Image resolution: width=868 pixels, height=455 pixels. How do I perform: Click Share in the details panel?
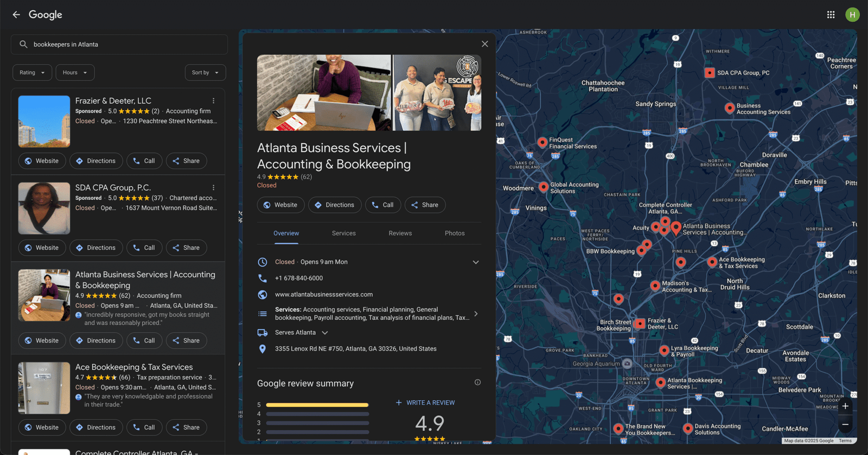click(425, 205)
